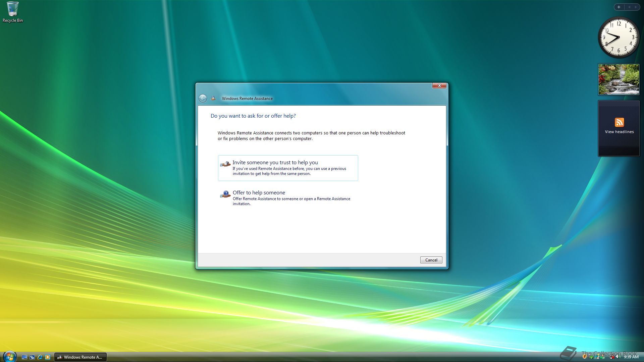Click the Do you want to ask heading
The image size is (644, 362).
pyautogui.click(x=253, y=116)
